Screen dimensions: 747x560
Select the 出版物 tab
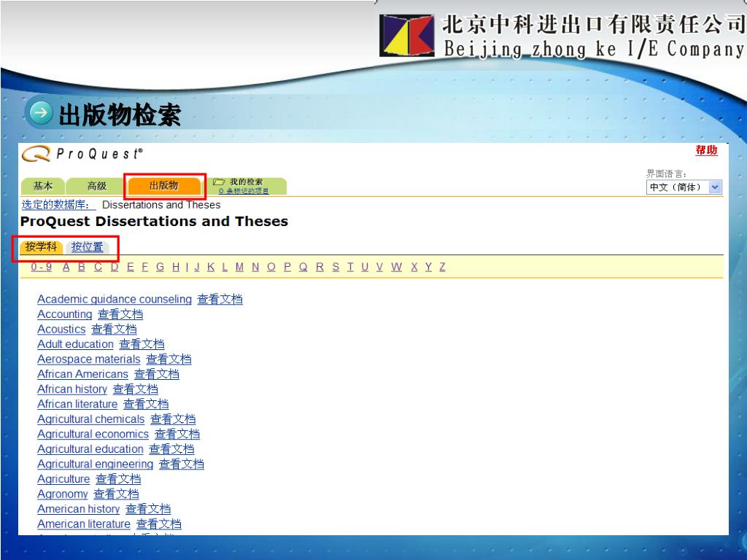pos(164,185)
